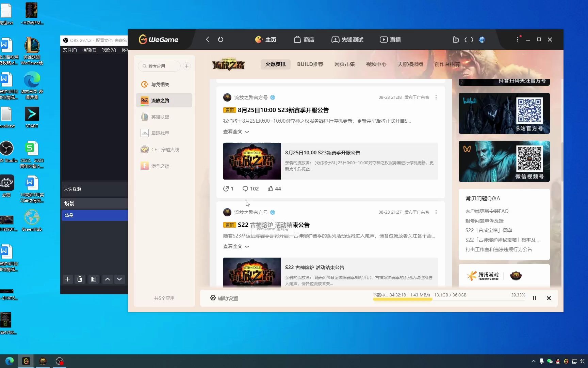Delete the selected OBS scene
Viewport: 588px width, 368px height.
click(x=80, y=279)
